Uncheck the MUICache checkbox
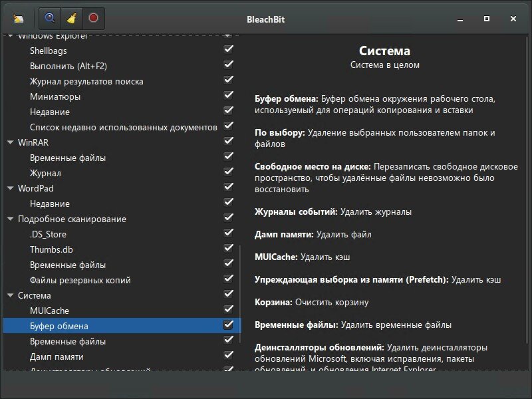The width and height of the screenshot is (532, 399). (x=228, y=309)
